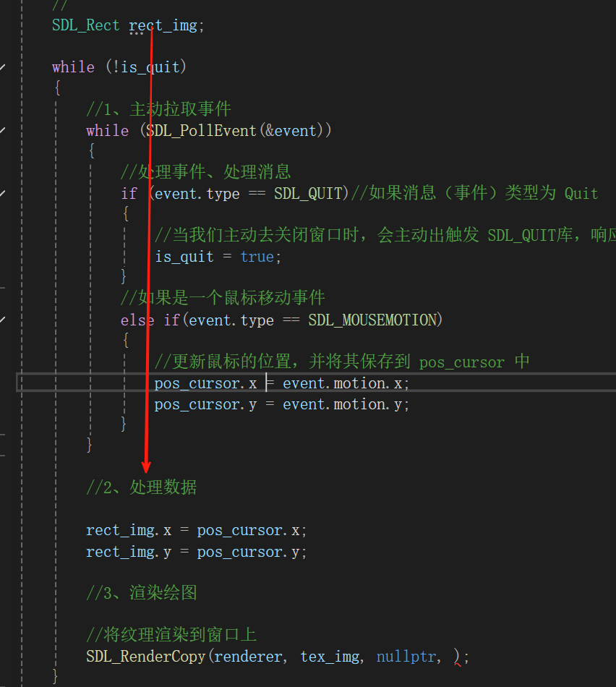
Task: Click the SDL_QUIT constant
Action: [x=309, y=193]
